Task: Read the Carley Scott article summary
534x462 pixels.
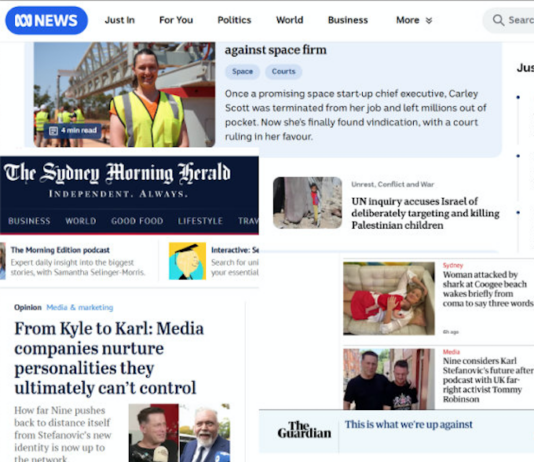Action: tap(356, 115)
